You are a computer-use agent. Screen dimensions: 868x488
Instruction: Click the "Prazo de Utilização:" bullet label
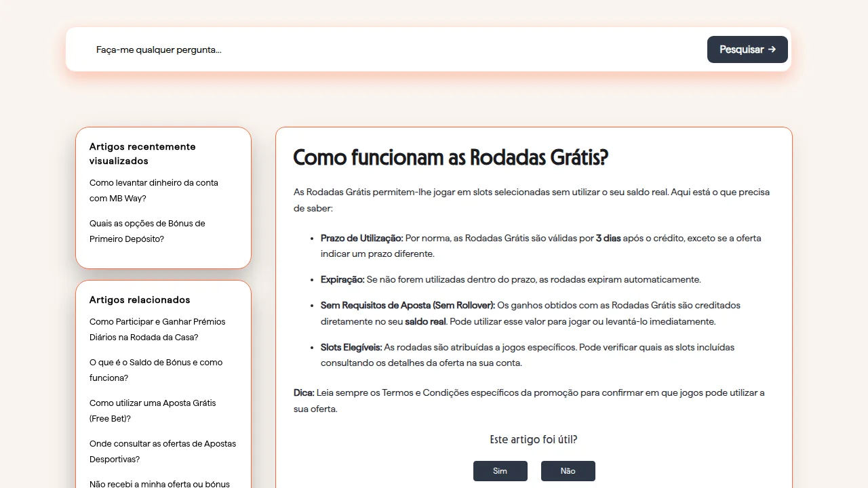coord(362,239)
